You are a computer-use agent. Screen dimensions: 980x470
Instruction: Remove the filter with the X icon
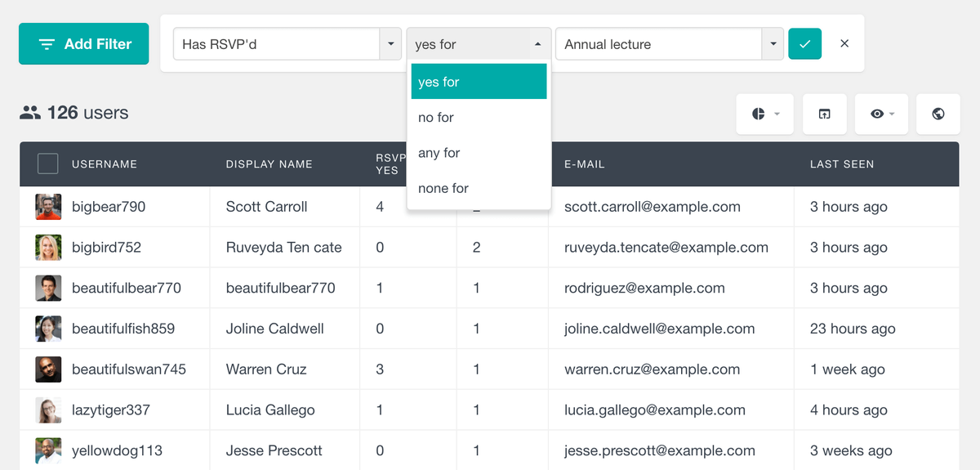(x=844, y=44)
